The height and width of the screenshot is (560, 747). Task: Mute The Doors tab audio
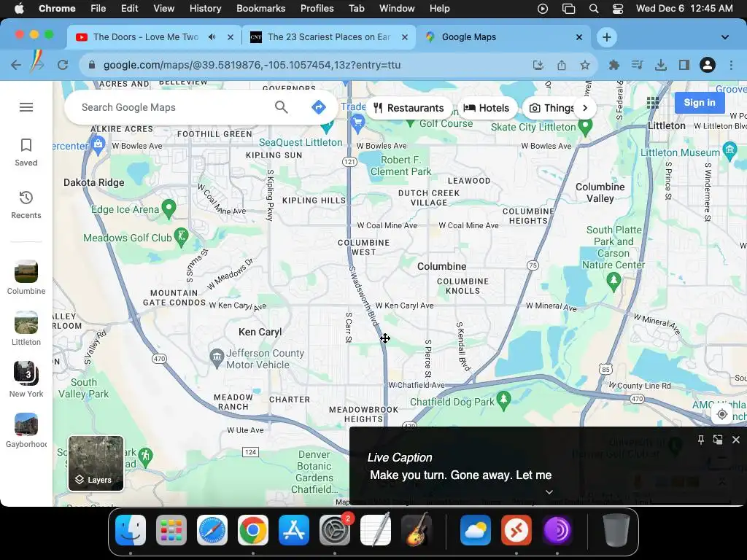coord(212,36)
